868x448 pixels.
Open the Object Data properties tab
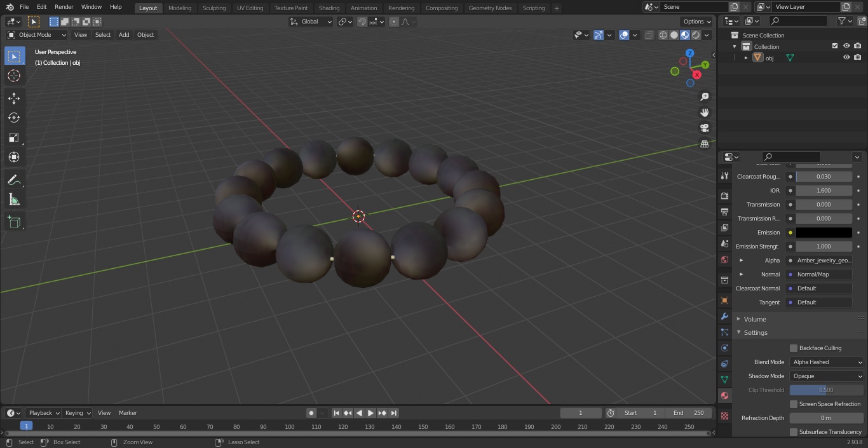point(724,379)
